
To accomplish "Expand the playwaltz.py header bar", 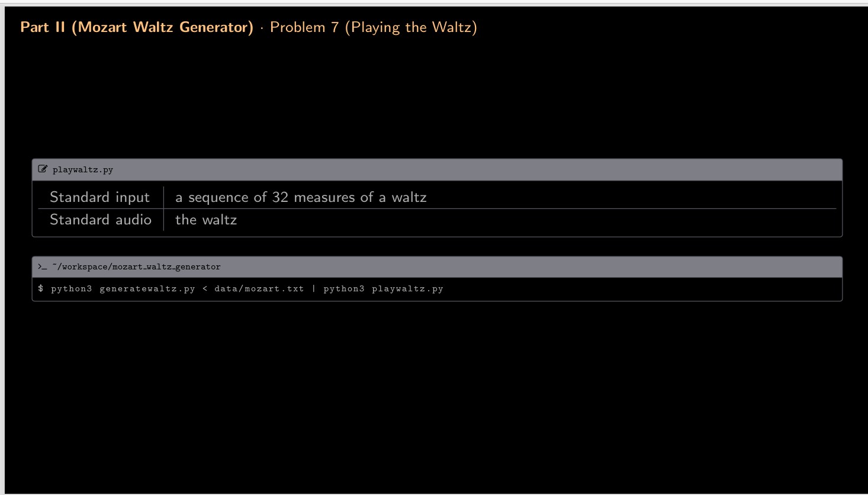I will 436,169.
